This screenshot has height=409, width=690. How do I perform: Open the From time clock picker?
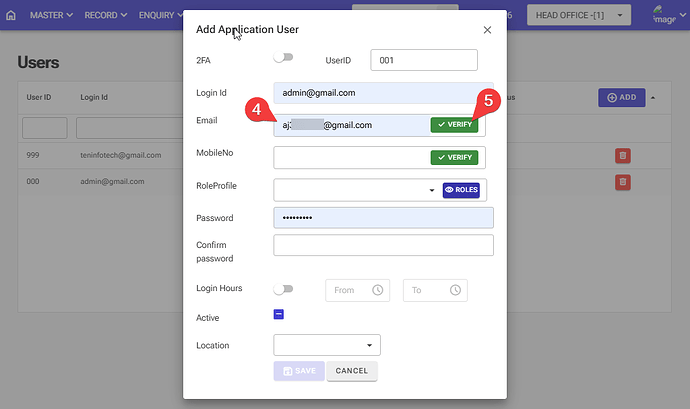click(377, 290)
